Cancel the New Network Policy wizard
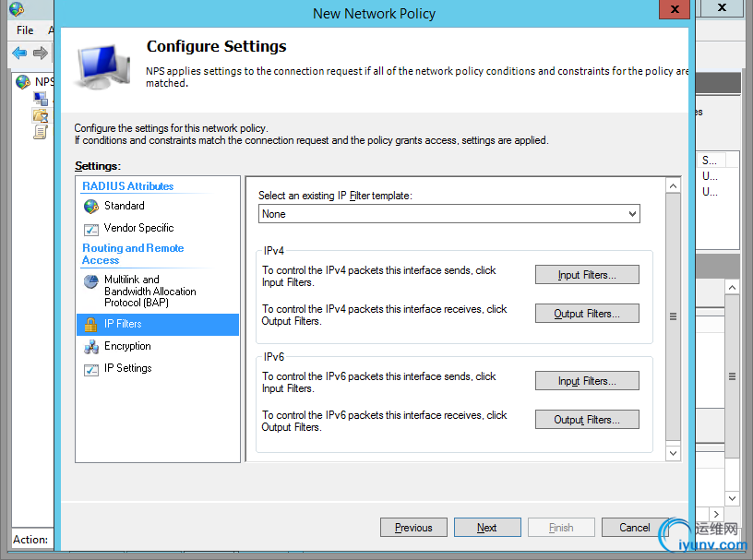Viewport: 753px width, 560px height. pyautogui.click(x=635, y=528)
